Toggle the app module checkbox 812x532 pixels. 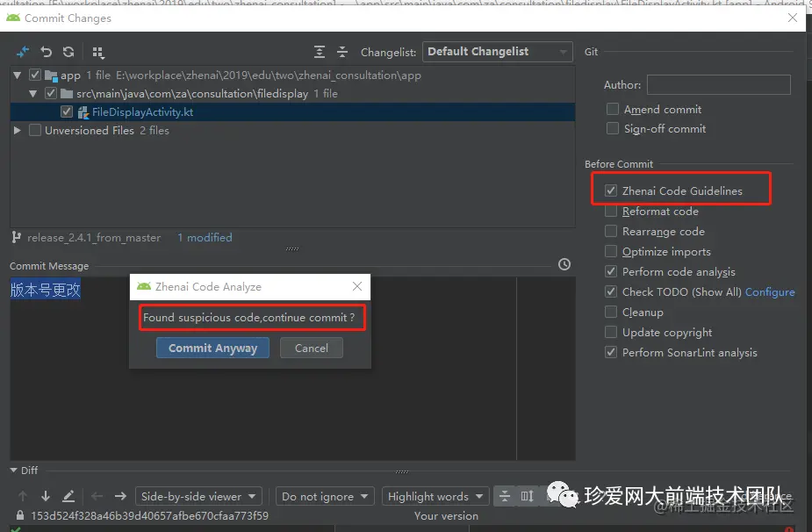[x=35, y=75]
